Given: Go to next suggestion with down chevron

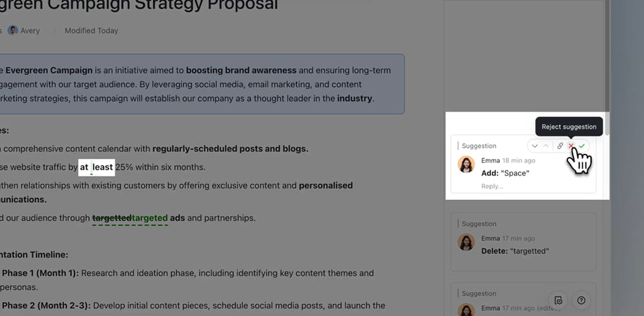Looking at the screenshot, I should [x=535, y=146].
